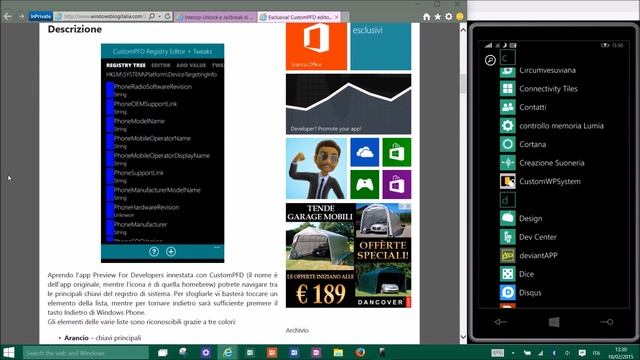Screen dimensions: 640x360
Task: Open the Design app icon
Action: [508, 218]
